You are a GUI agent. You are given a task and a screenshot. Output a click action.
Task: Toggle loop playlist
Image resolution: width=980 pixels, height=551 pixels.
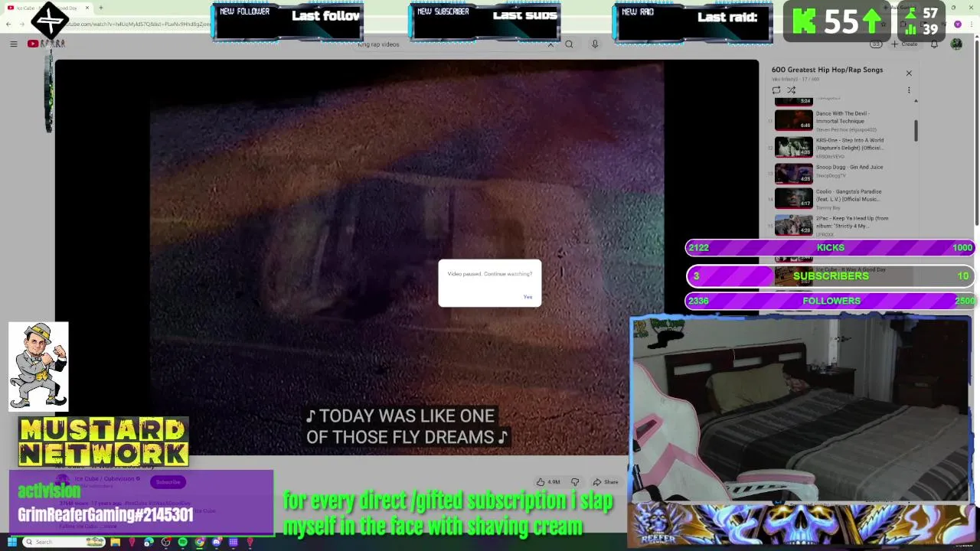tap(776, 90)
